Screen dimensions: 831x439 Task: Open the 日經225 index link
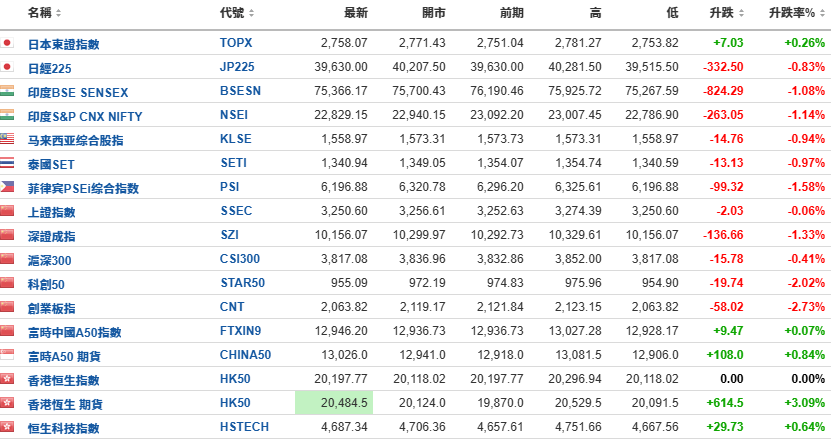(50, 68)
